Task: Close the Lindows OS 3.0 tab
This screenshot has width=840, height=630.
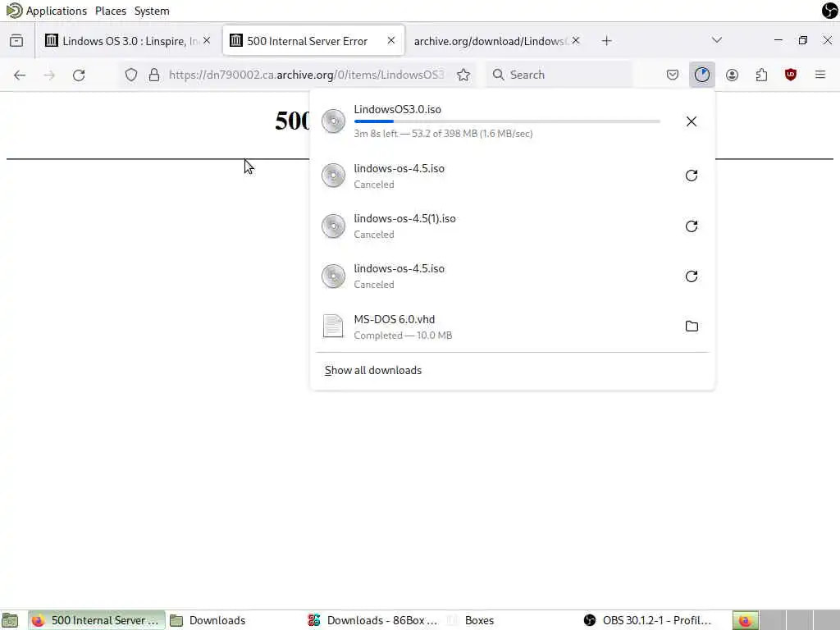Action: coord(207,41)
